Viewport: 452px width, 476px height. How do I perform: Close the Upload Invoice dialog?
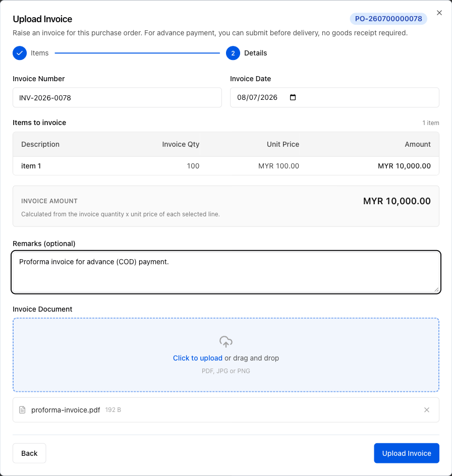[439, 13]
